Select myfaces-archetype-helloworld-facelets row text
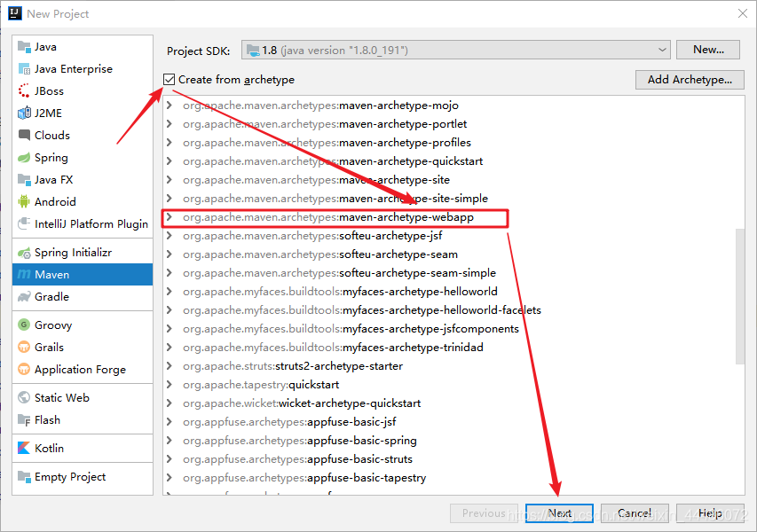Screen dimensions: 757x532 pyautogui.click(x=361, y=310)
